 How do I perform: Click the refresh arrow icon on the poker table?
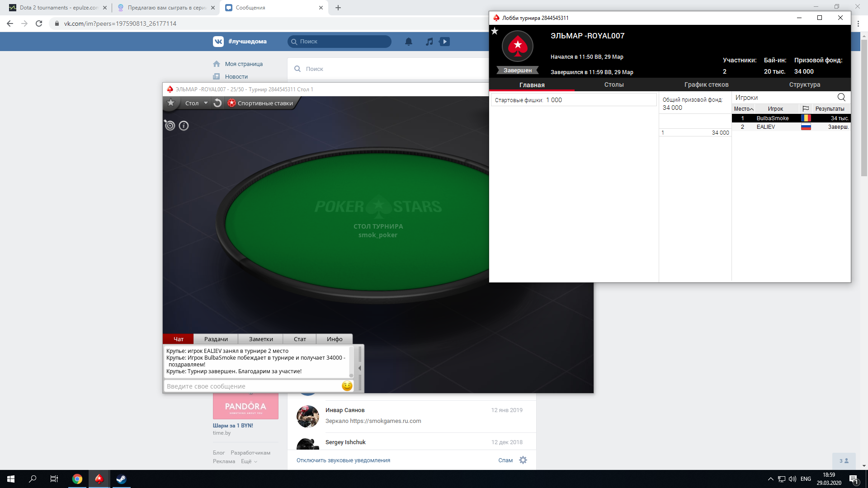pos(217,103)
